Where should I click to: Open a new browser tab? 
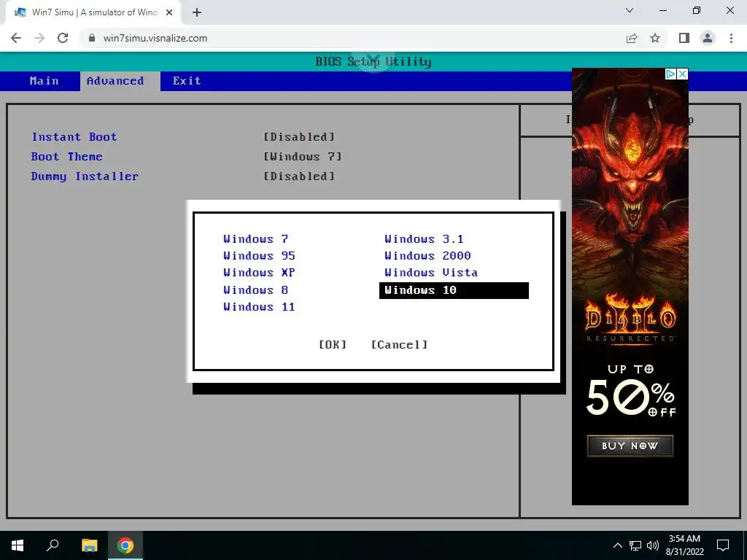(197, 12)
